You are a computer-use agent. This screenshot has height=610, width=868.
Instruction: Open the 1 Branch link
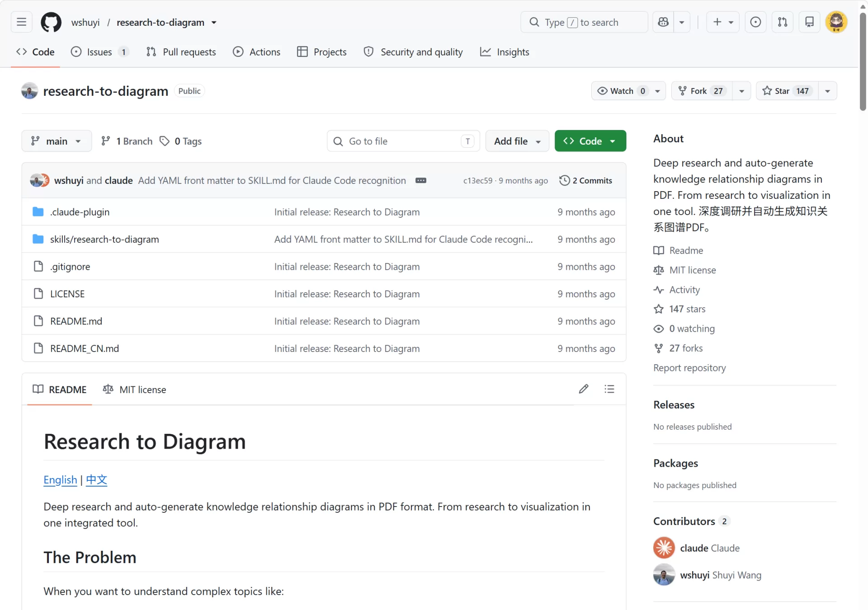pyautogui.click(x=127, y=141)
